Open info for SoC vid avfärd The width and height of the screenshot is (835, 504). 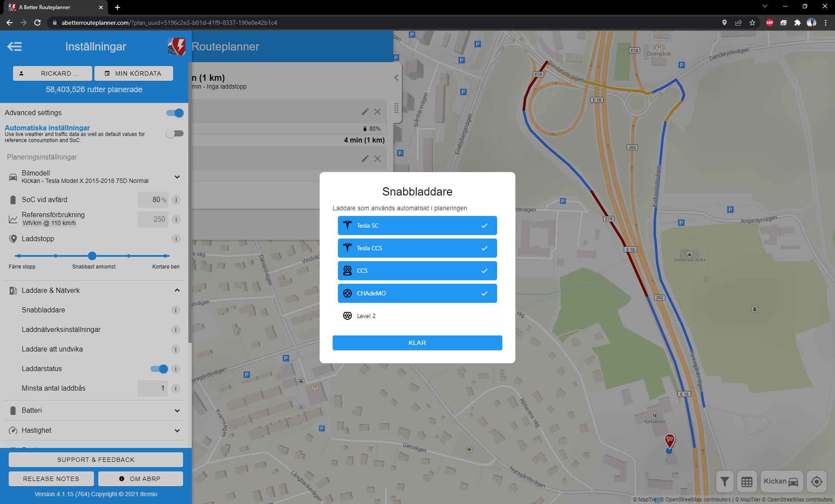coord(176,200)
